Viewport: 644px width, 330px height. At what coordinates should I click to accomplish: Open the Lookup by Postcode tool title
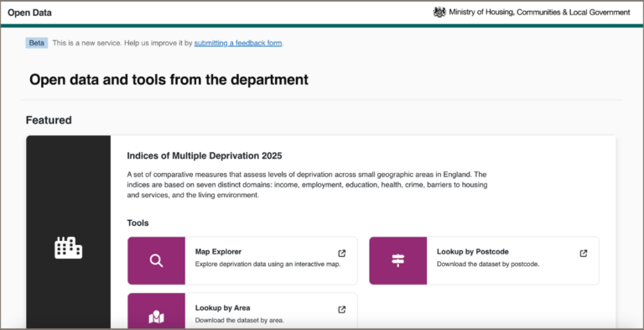[x=472, y=251]
